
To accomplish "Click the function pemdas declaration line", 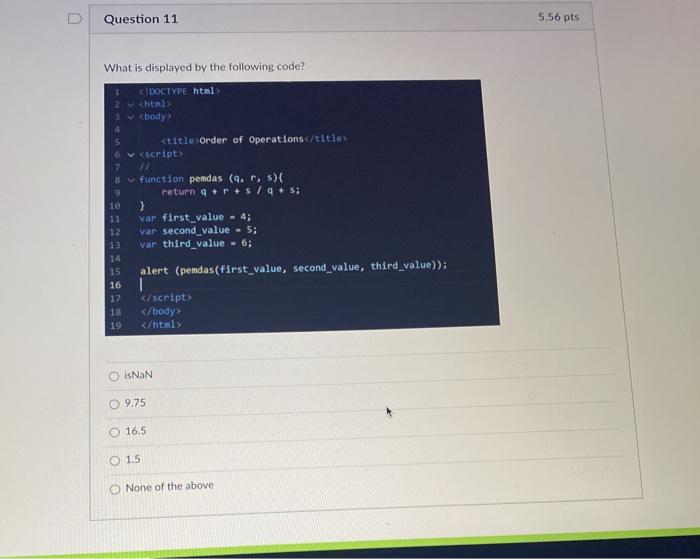I will click(x=211, y=179).
